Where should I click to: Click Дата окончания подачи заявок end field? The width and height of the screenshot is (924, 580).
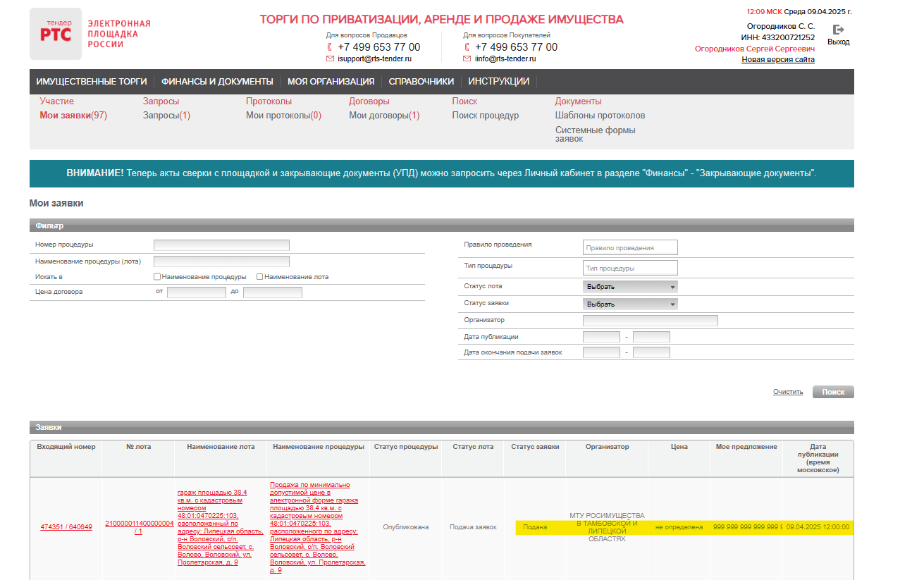point(651,352)
